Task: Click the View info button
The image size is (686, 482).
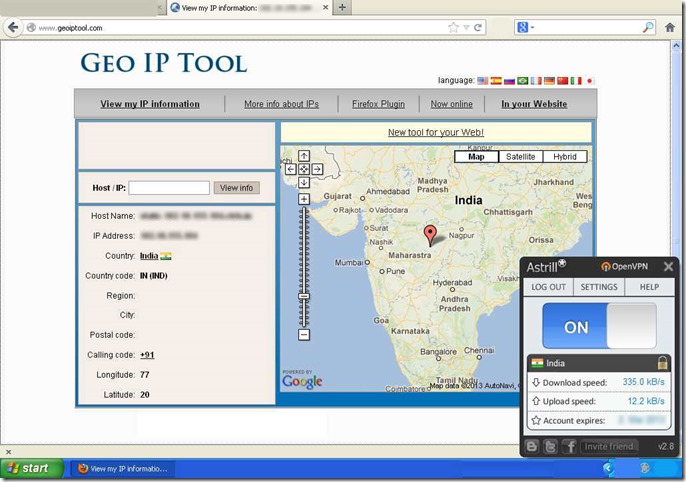Action: point(237,188)
